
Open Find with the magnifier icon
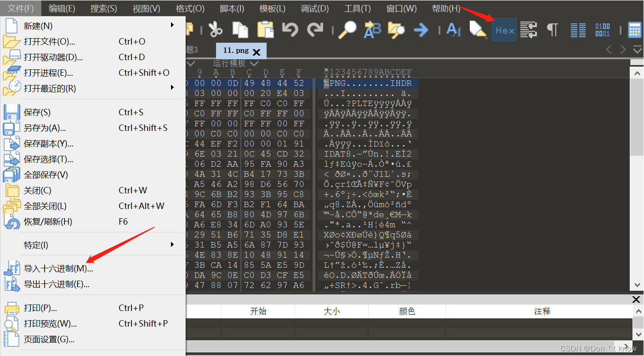click(x=348, y=29)
